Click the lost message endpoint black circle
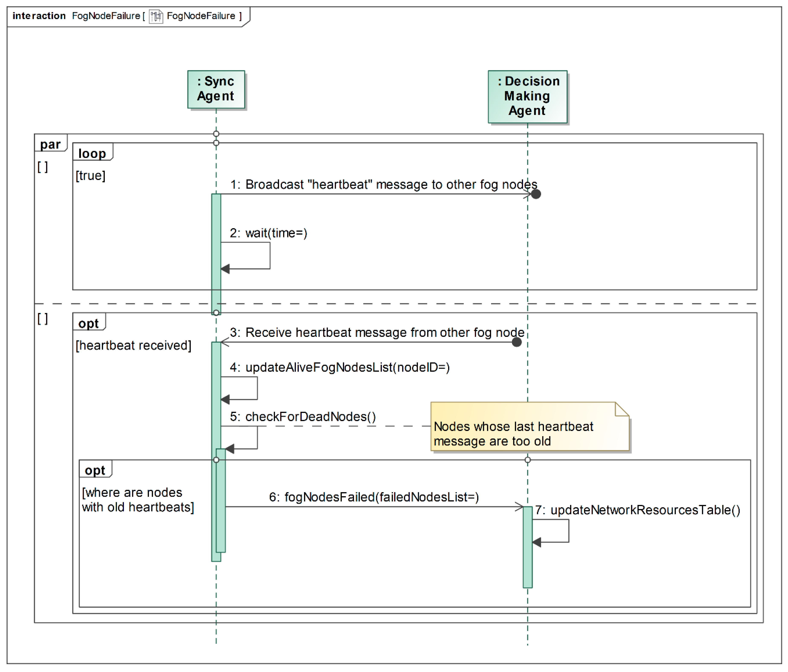 click(x=536, y=194)
